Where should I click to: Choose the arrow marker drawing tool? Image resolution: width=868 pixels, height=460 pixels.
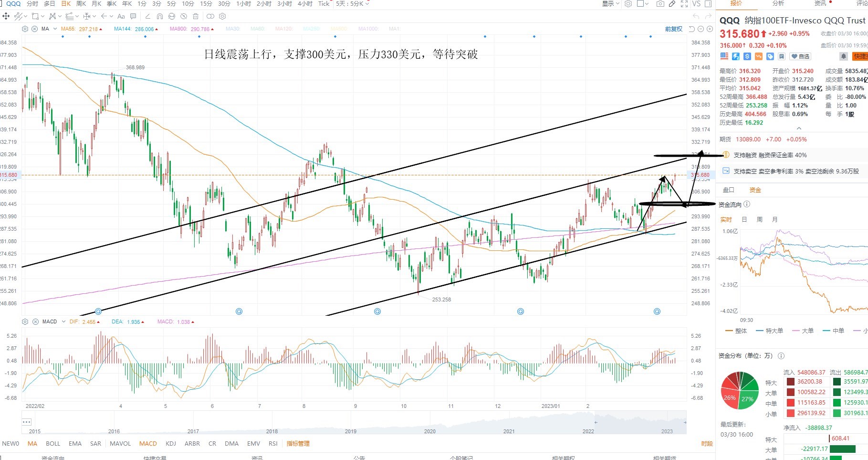[x=104, y=16]
